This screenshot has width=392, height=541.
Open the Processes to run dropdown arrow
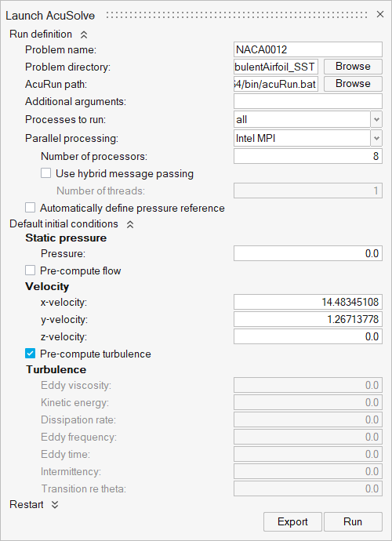[376, 120]
